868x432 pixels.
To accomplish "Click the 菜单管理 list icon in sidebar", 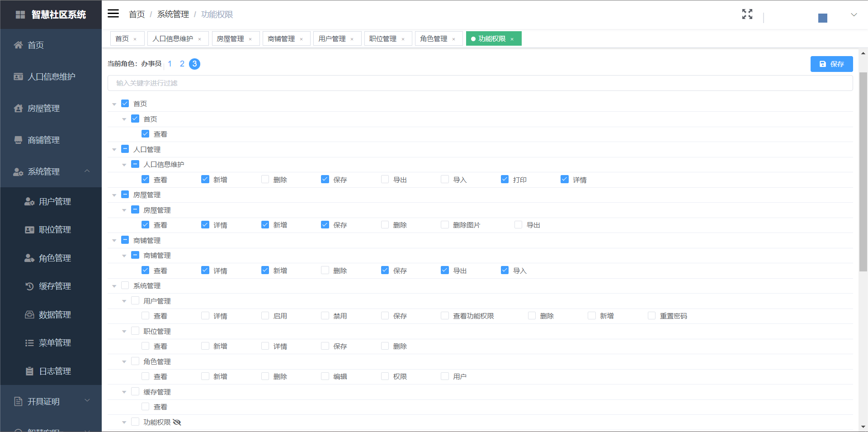I will tap(29, 343).
